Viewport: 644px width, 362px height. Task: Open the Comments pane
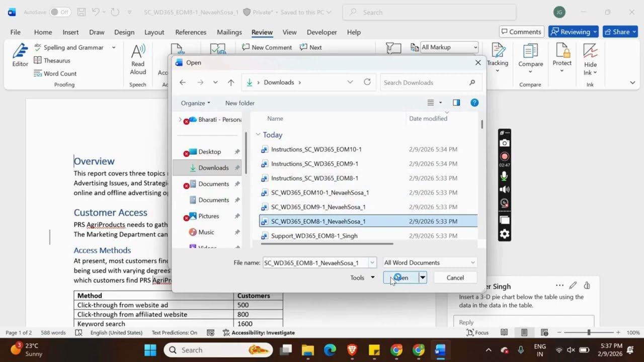click(x=522, y=32)
